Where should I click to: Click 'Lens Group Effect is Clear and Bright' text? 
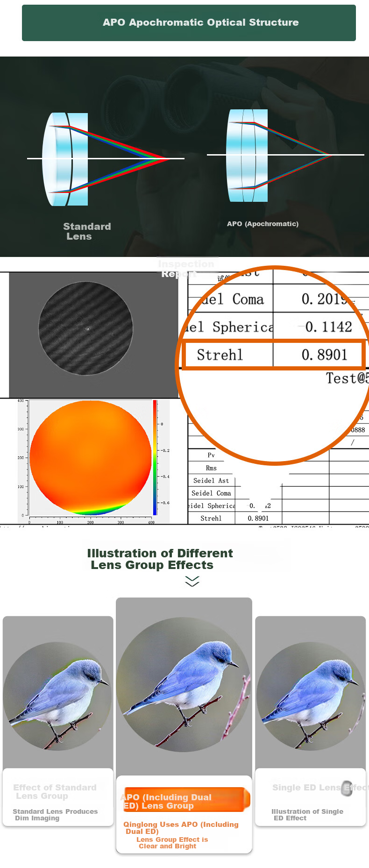tap(172, 843)
